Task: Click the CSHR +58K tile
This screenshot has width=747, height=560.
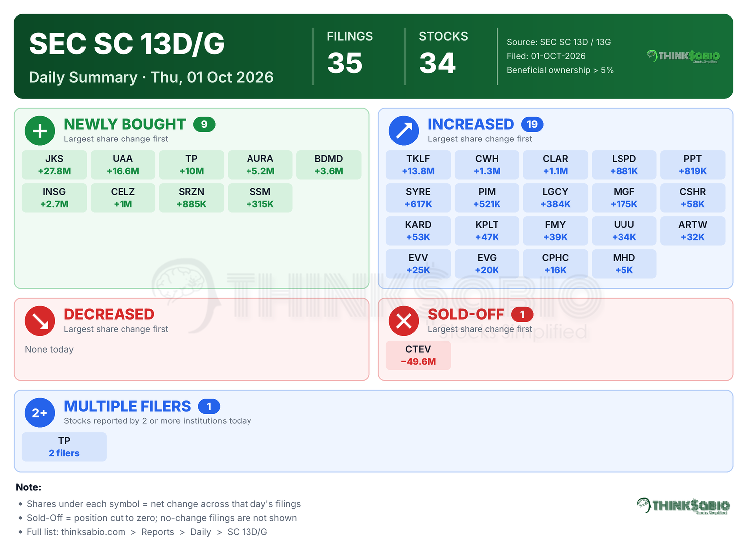Action: tap(693, 198)
